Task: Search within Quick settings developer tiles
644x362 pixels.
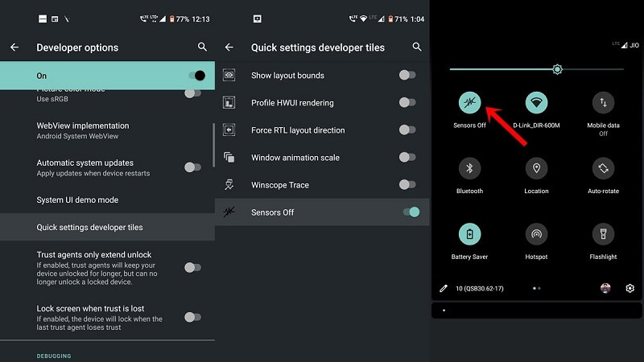Action: pos(417,47)
